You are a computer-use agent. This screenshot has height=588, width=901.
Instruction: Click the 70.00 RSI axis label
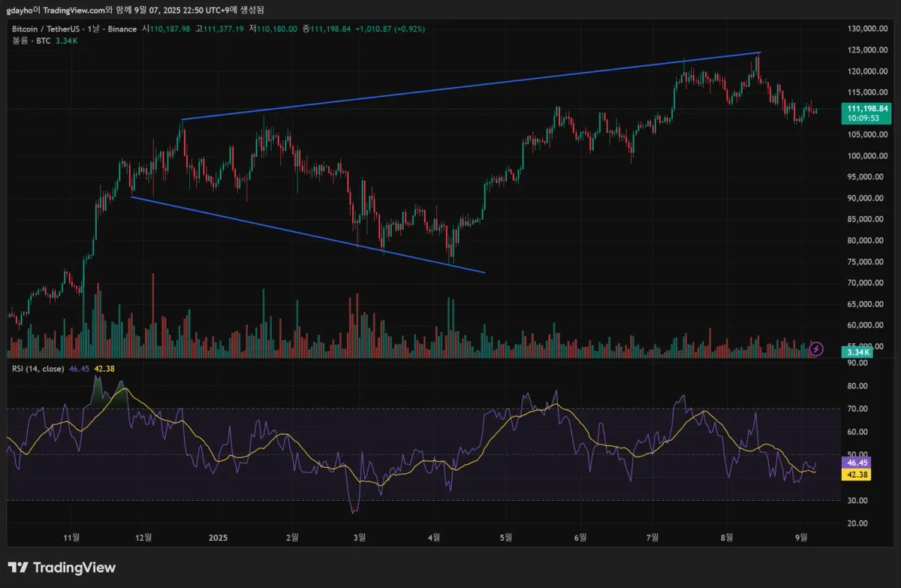(x=857, y=409)
